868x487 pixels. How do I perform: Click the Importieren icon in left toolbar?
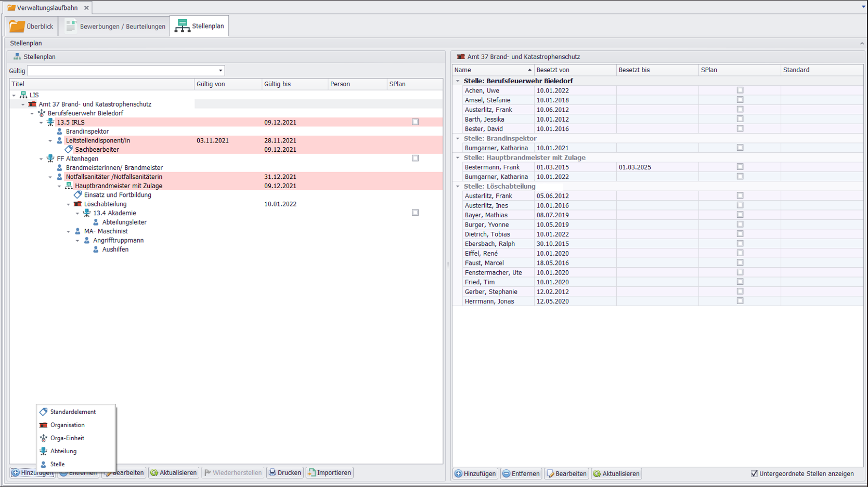pyautogui.click(x=312, y=472)
